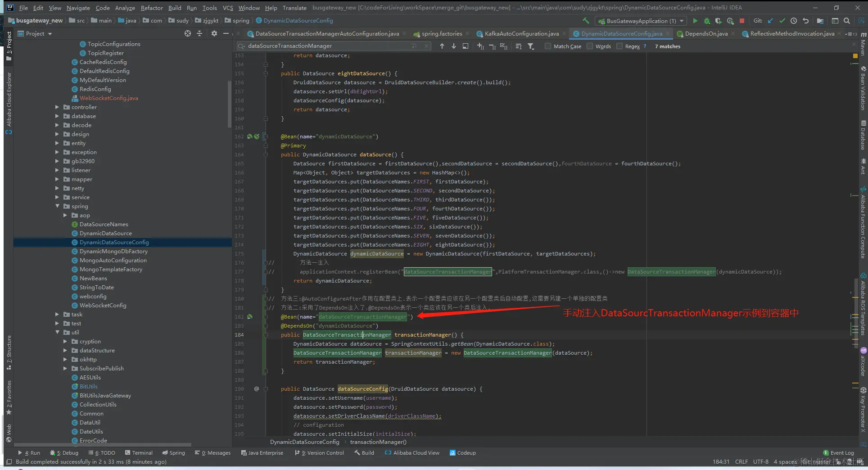Commit changes with the Git checkmark icon
868x470 pixels.
[782, 21]
